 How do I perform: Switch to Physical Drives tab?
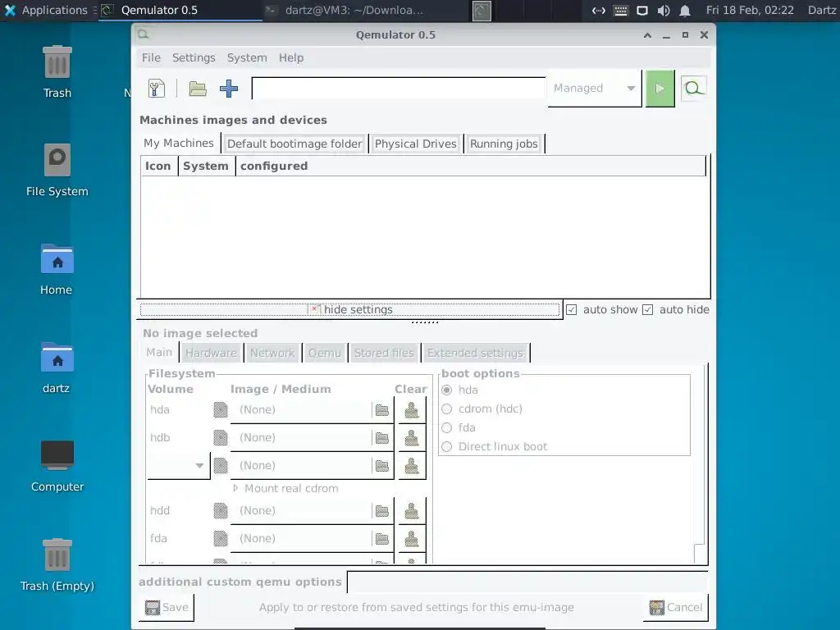coord(416,144)
